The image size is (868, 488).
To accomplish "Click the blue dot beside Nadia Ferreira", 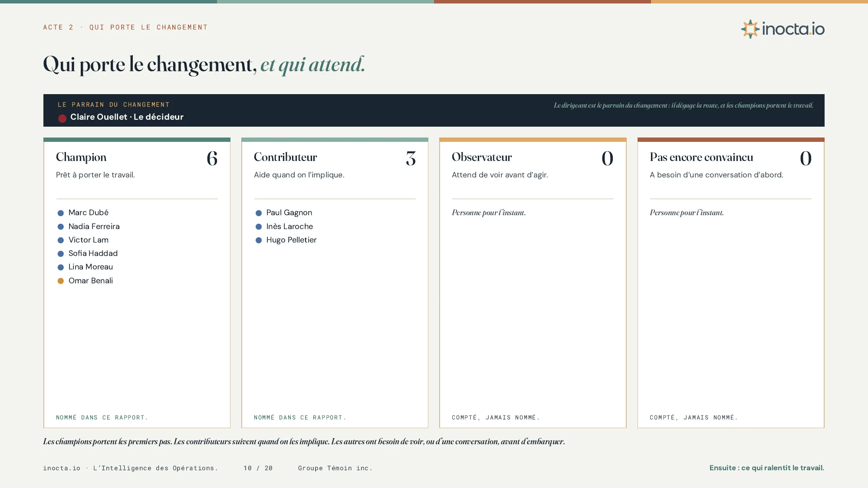I will tap(61, 227).
